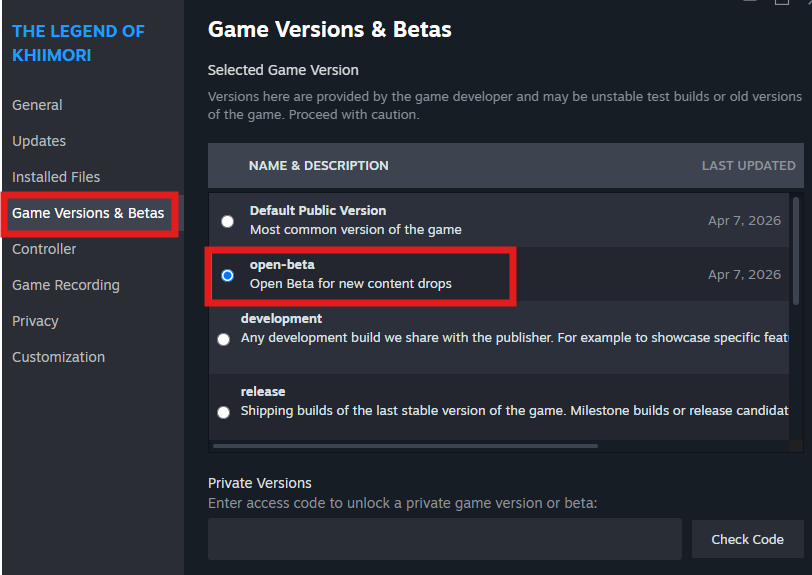Click the NAME & DESCRIPTION column header
This screenshot has height=575, width=812.
tap(318, 165)
